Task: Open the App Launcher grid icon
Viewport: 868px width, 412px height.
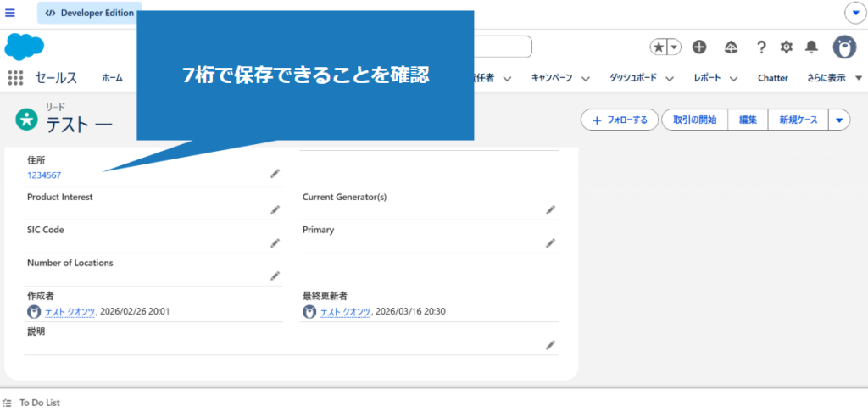Action: coord(15,78)
